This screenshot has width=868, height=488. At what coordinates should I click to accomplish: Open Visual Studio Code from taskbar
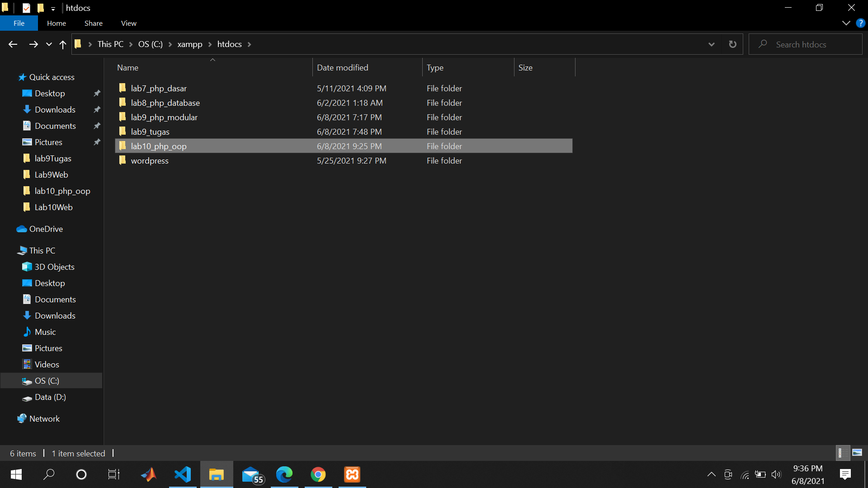pos(183,474)
